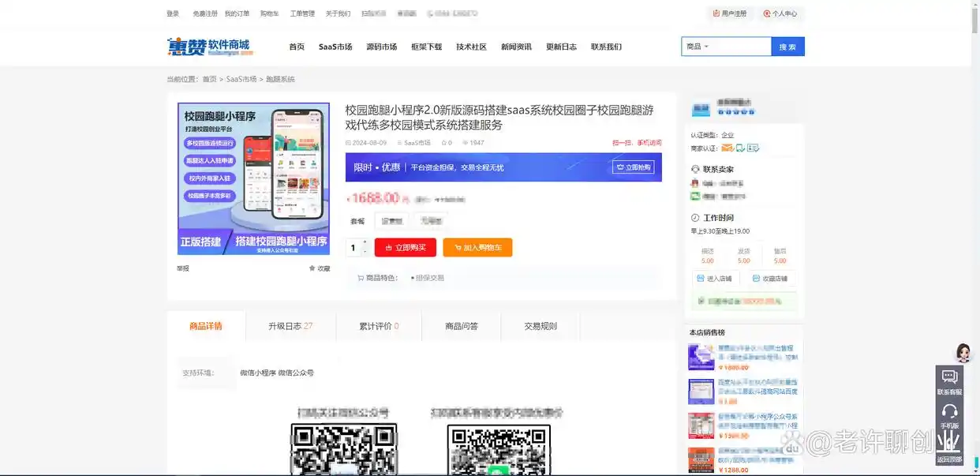This screenshot has width=980, height=476.
Task: Select the second 套餐 package option
Action: tap(431, 221)
